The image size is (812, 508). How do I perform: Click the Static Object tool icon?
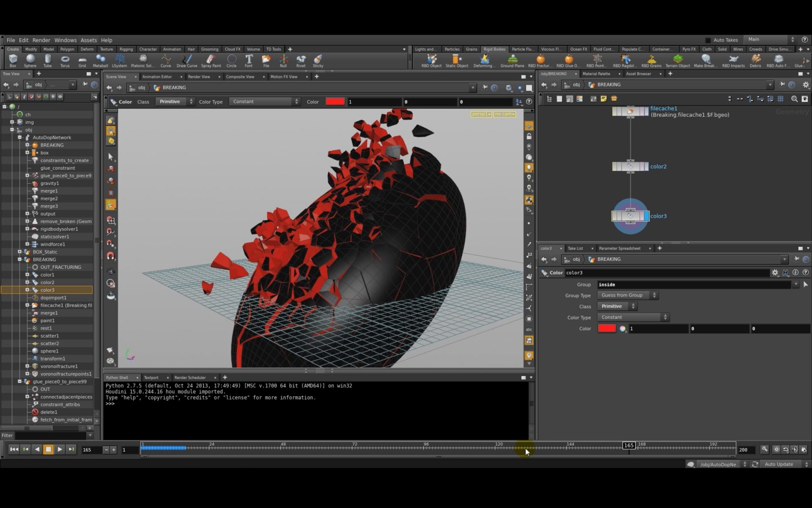pyautogui.click(x=457, y=60)
